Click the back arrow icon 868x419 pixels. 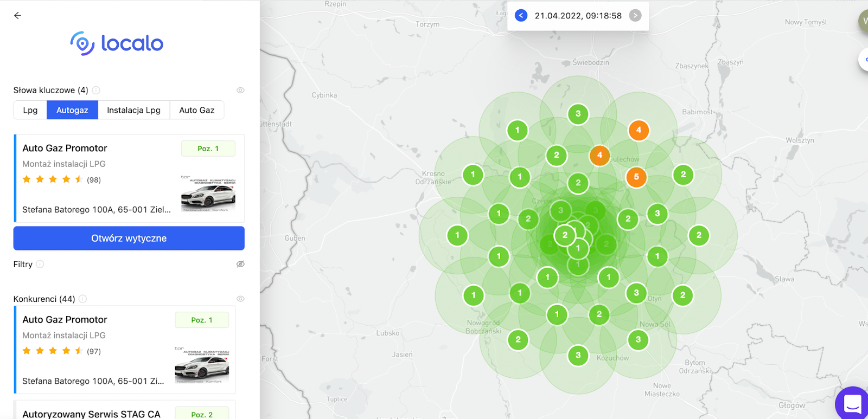(x=17, y=16)
